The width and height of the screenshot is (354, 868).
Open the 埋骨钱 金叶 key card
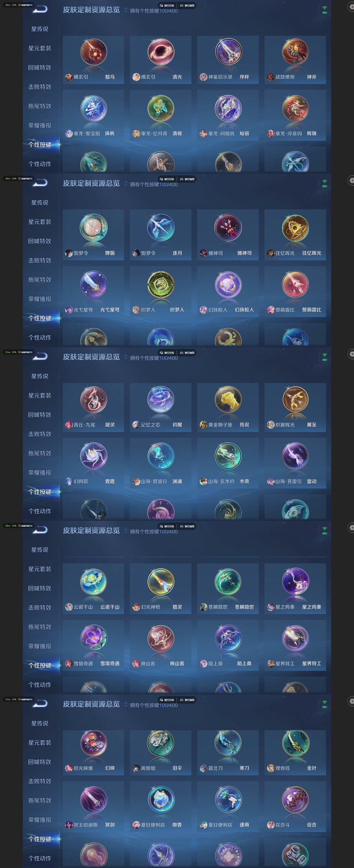pyautogui.click(x=295, y=750)
